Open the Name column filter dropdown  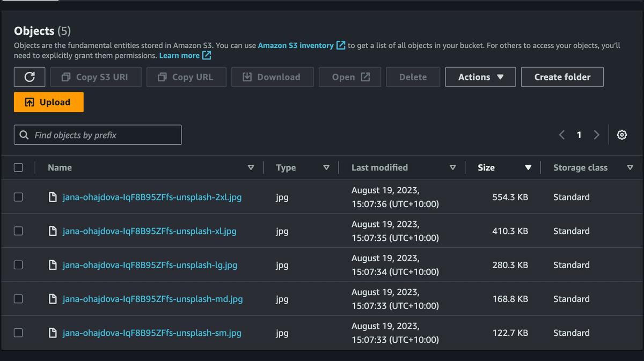[251, 167]
